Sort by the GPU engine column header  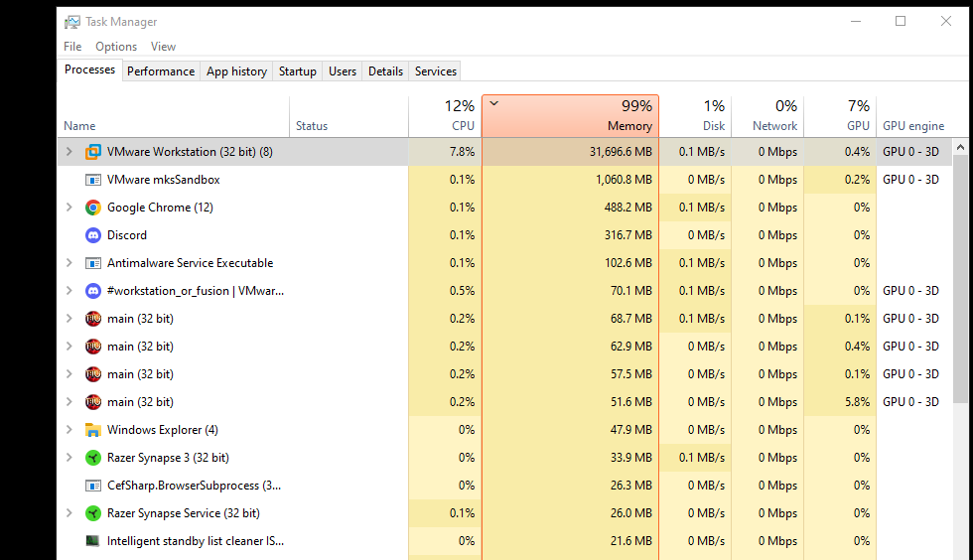[913, 116]
